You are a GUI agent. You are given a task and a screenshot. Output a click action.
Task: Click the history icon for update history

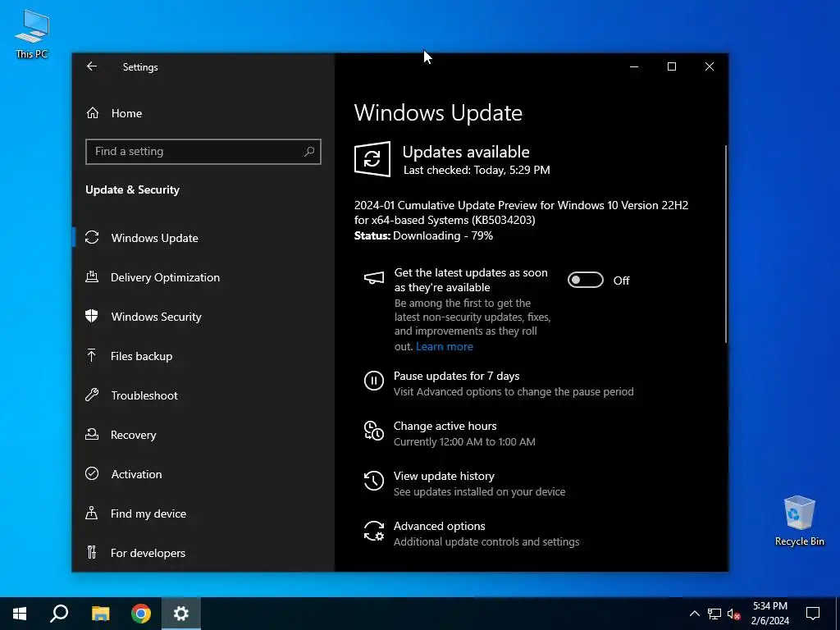[x=374, y=481]
